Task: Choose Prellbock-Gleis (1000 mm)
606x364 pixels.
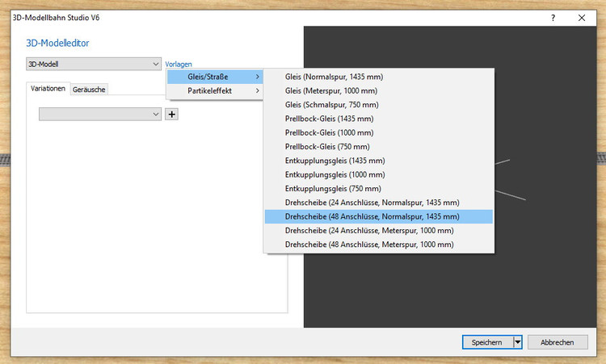Action: pos(379,132)
